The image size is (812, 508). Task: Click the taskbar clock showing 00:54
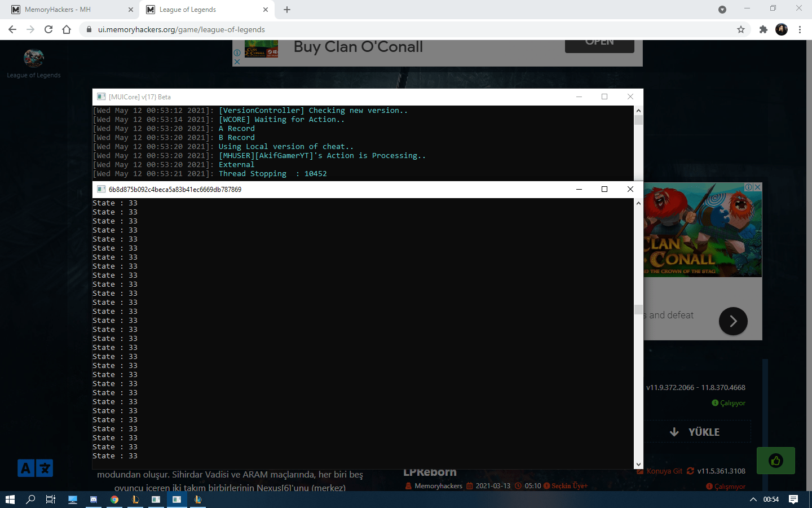pos(771,500)
